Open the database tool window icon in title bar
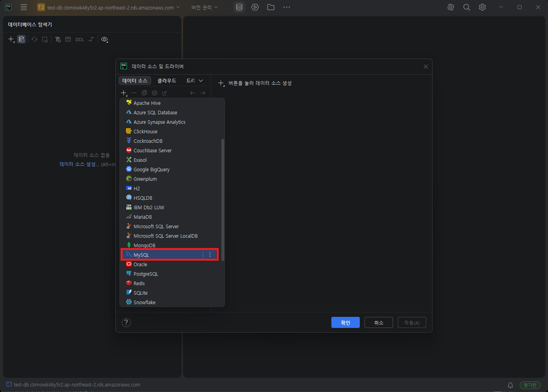This screenshot has width=548, height=392. pyautogui.click(x=239, y=7)
